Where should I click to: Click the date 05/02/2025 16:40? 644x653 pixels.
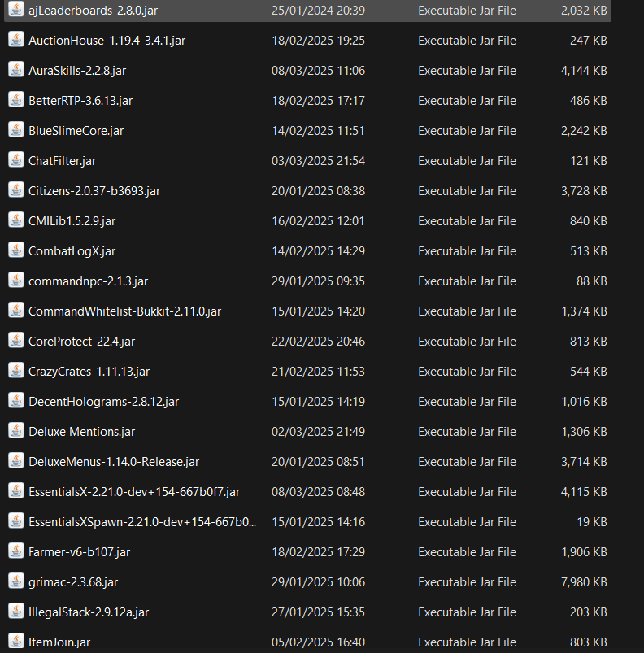[x=319, y=642]
